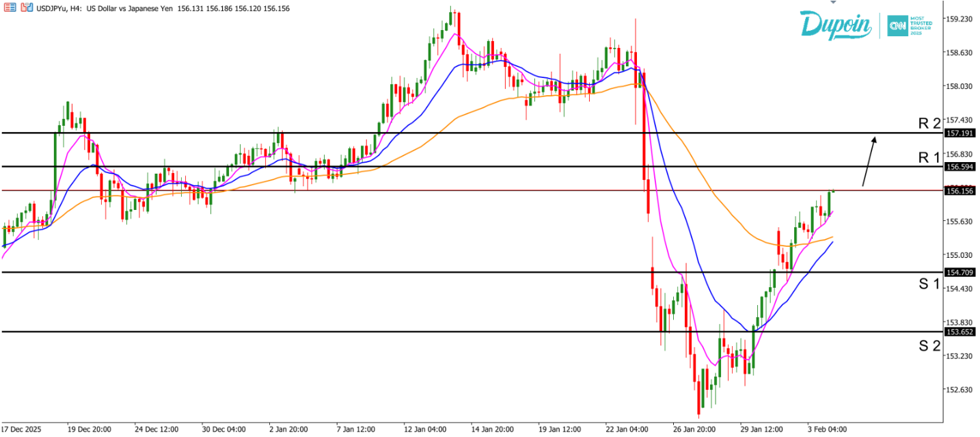This screenshot has width=980, height=437.
Task: Click the chart shift triangle marker
Action: coord(833,2)
